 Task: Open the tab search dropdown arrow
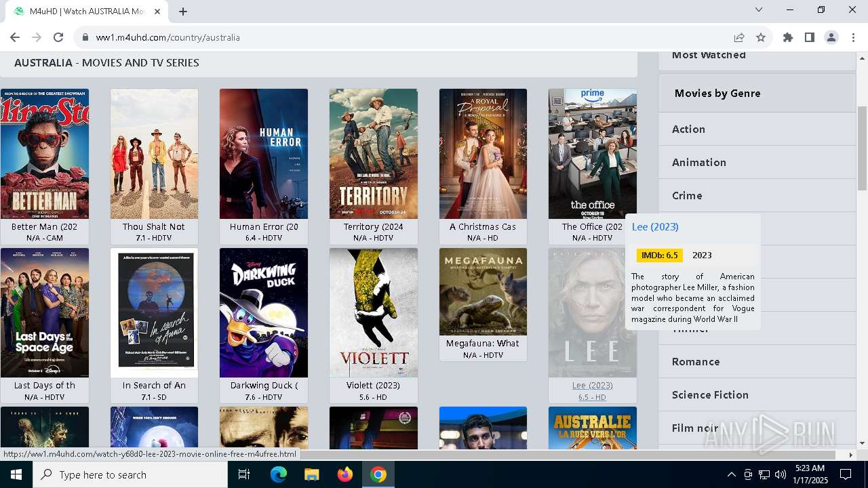tap(759, 9)
